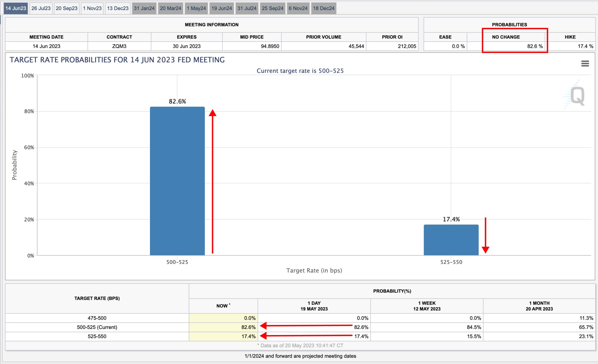Select the 14 Jun23 meeting tab
The width and height of the screenshot is (598, 364).
16,8
